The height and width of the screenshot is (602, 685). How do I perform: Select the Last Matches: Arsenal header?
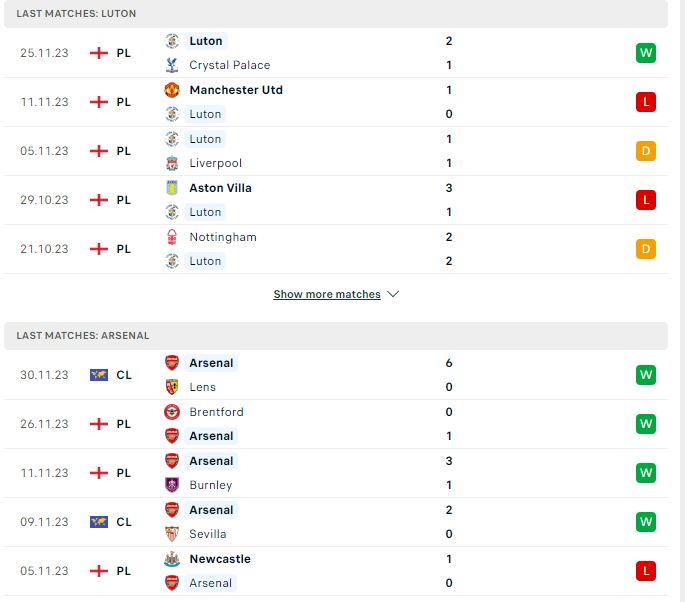(83, 336)
